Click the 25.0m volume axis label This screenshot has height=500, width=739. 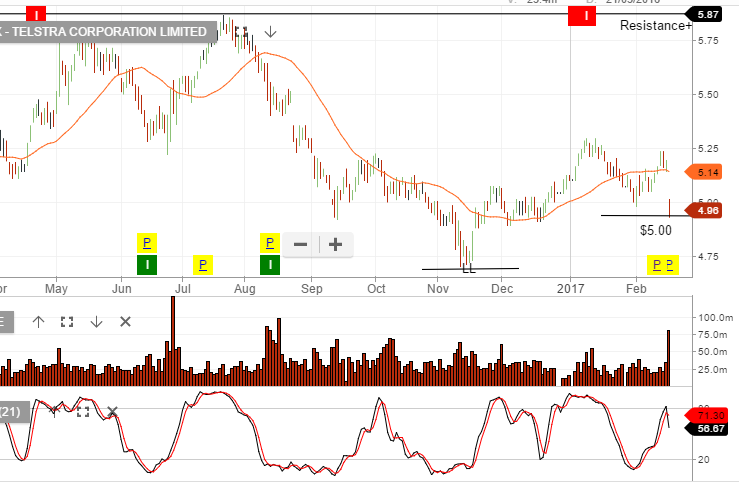pyautogui.click(x=713, y=369)
